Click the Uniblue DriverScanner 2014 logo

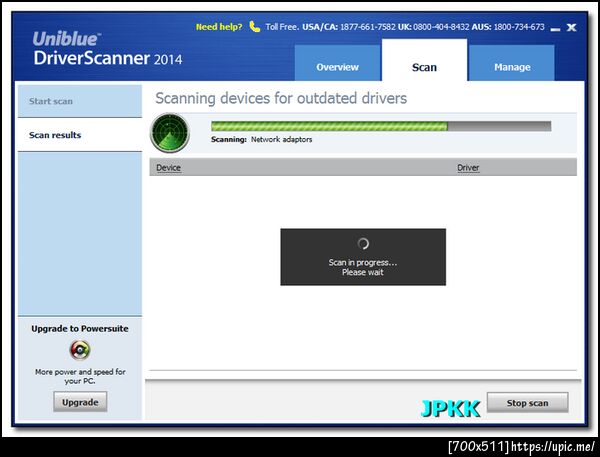pos(107,49)
